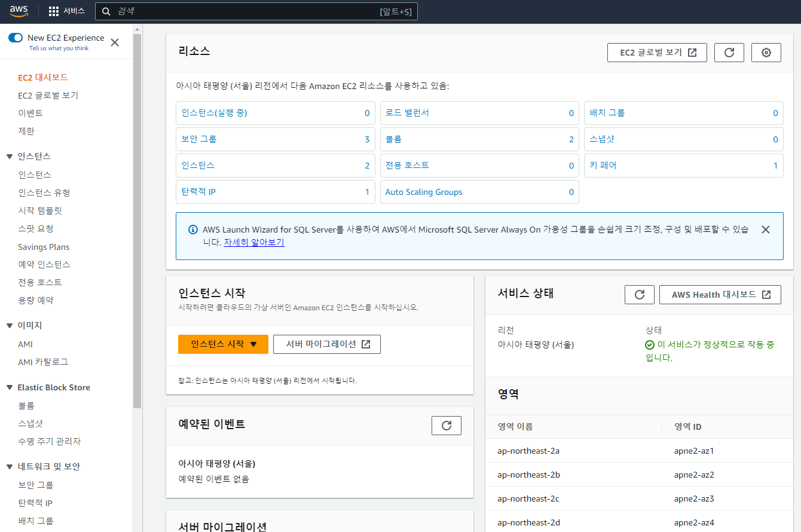Refresh the 리소스 panel
Viewport: 801px width, 532px height.
tap(729, 53)
